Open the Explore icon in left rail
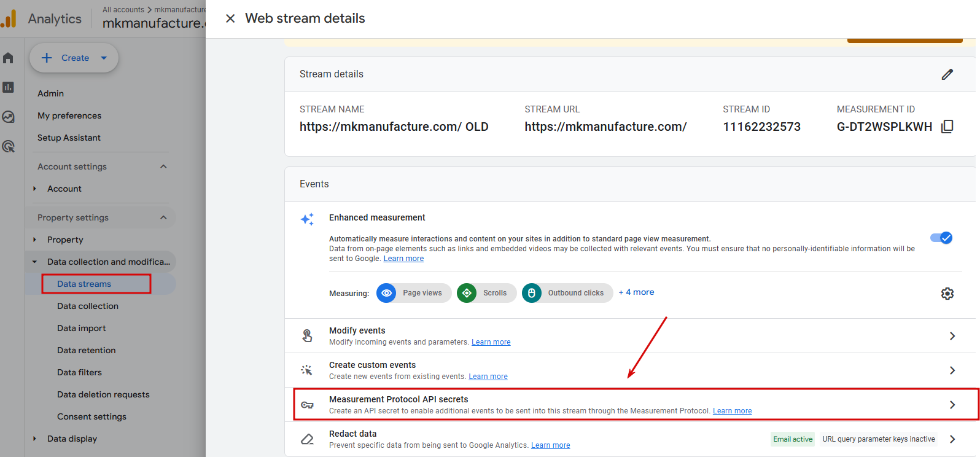Image resolution: width=980 pixels, height=457 pixels. (x=8, y=117)
